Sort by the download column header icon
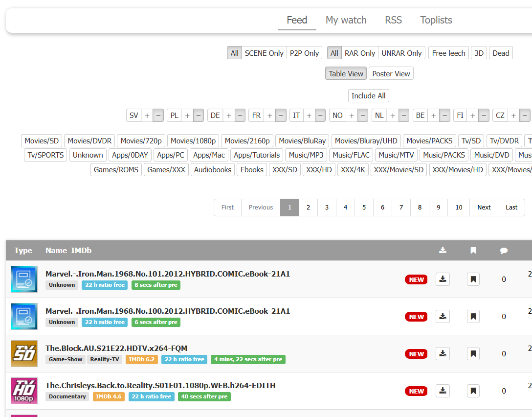 tap(443, 250)
